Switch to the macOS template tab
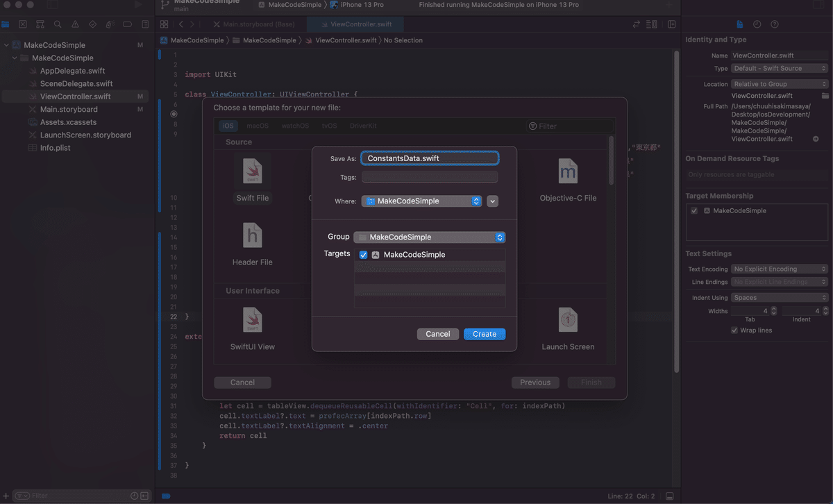 (x=257, y=126)
